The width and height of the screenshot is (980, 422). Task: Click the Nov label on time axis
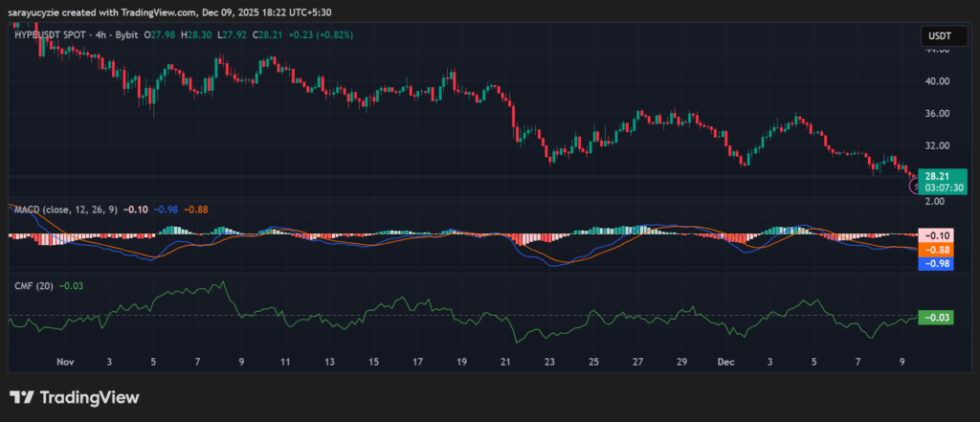coord(65,363)
